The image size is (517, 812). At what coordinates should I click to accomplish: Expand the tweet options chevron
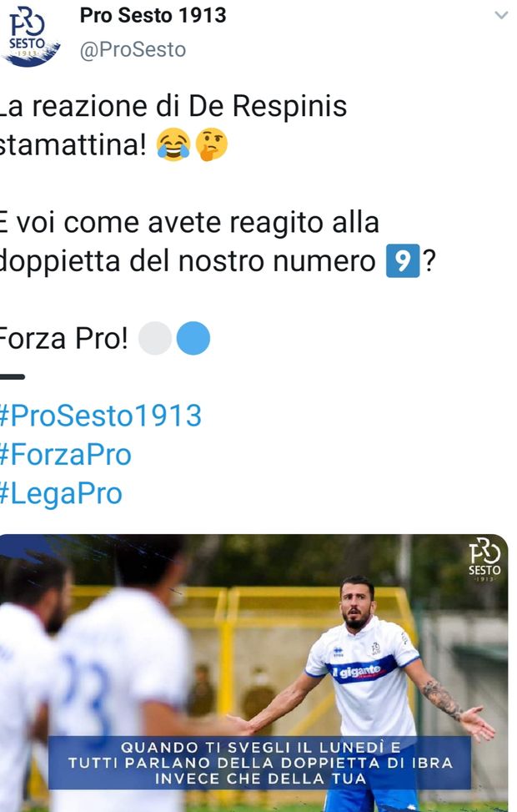[501, 15]
